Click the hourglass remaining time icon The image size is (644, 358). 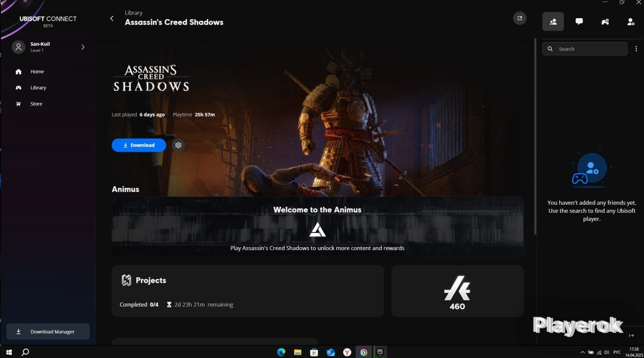(169, 305)
